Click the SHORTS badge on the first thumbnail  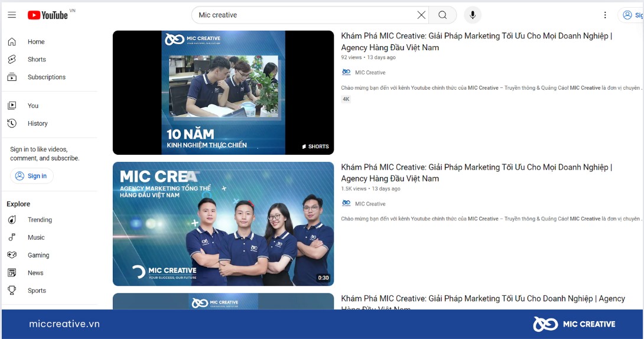(316, 146)
